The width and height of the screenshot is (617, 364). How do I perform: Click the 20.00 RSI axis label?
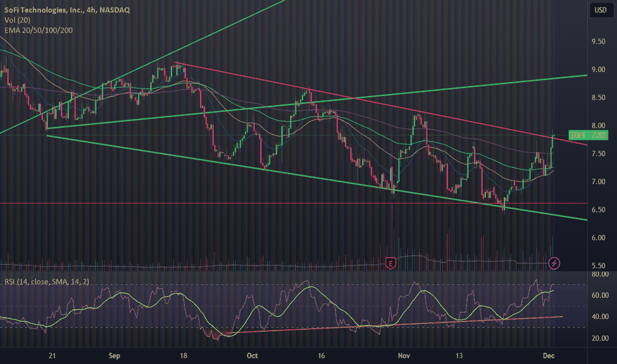[x=600, y=338]
